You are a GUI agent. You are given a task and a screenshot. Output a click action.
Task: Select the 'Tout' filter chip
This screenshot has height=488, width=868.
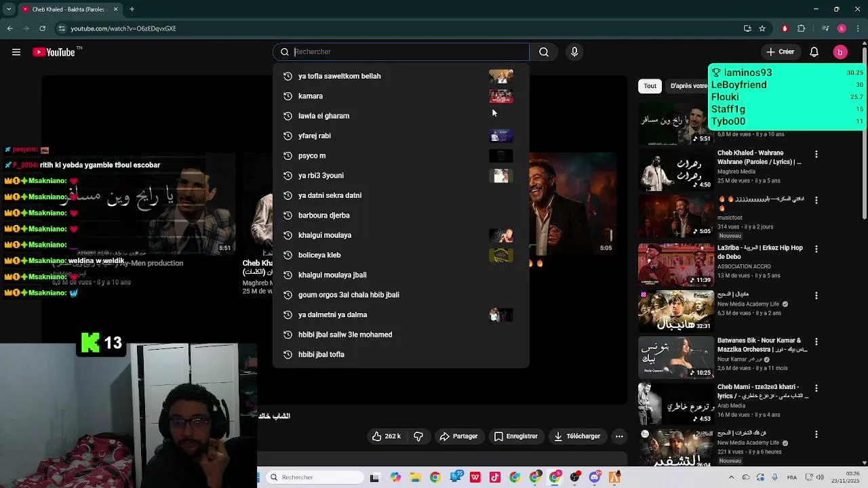650,86
